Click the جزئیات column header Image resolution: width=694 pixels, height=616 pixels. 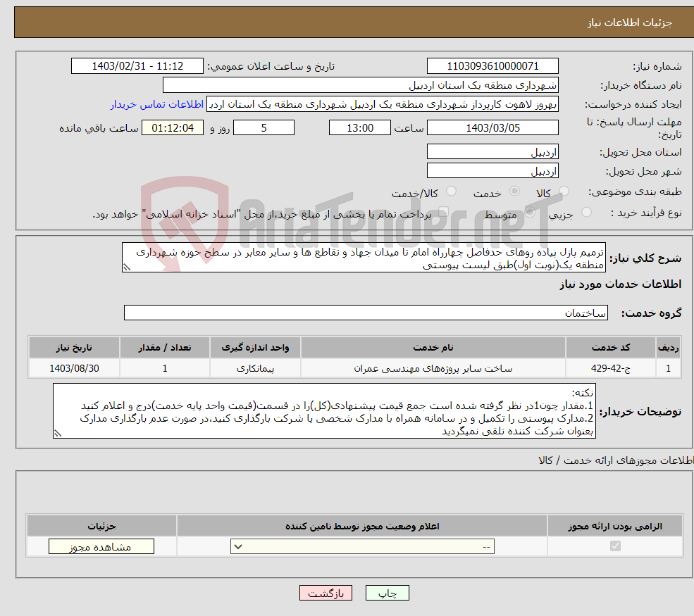click(x=101, y=526)
